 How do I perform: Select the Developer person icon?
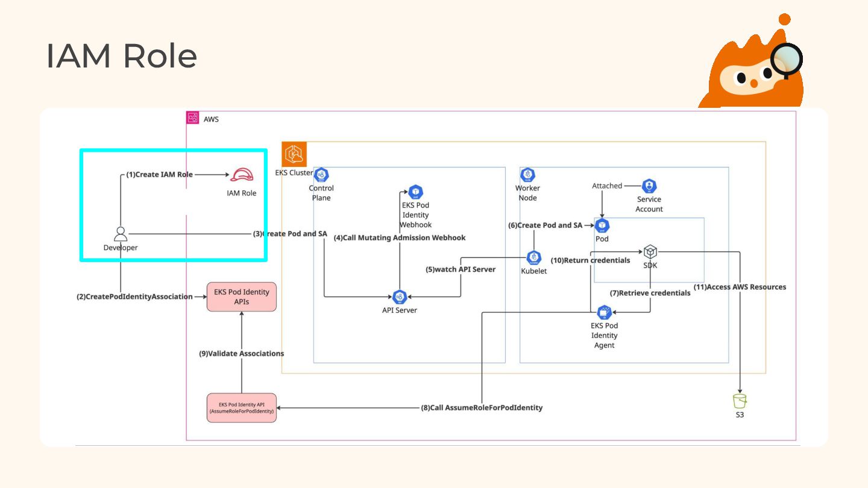(121, 234)
